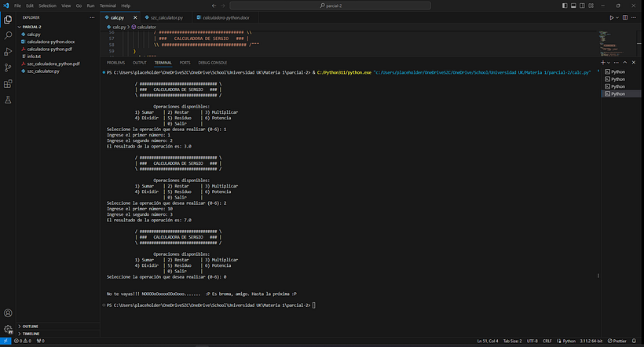
Task: Open run button dropdown arrow
Action: pos(617,17)
